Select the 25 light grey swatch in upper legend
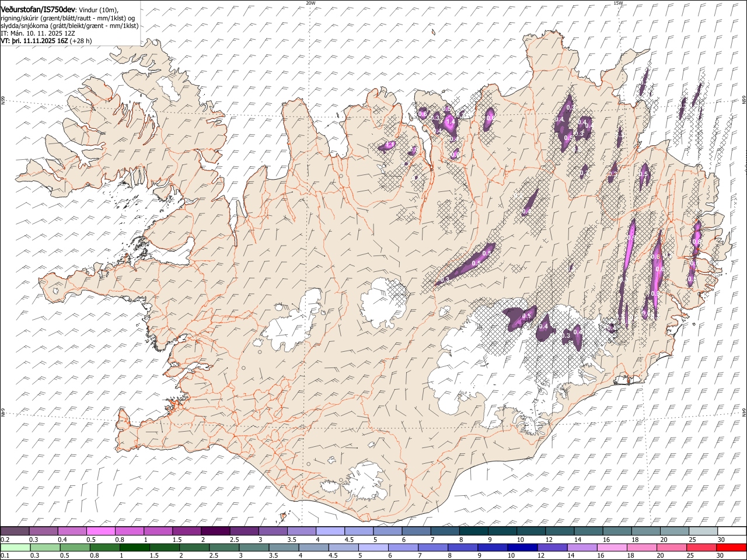 tap(703, 531)
